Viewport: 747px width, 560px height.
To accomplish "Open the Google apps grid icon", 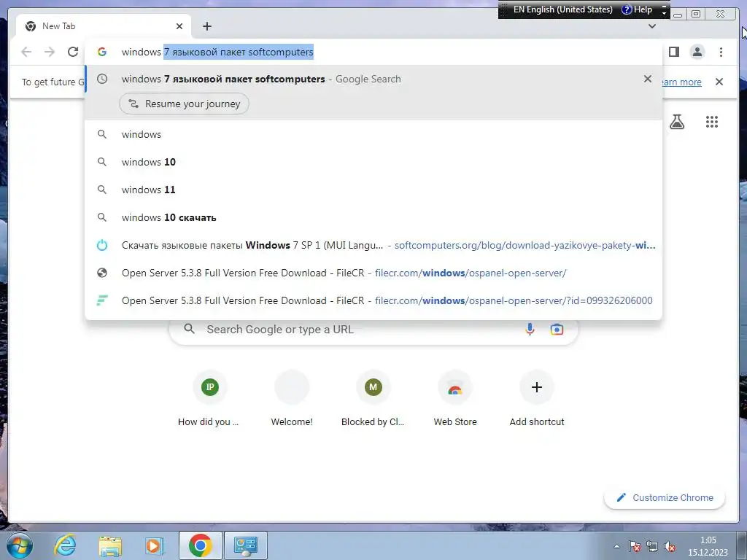I will pos(712,122).
